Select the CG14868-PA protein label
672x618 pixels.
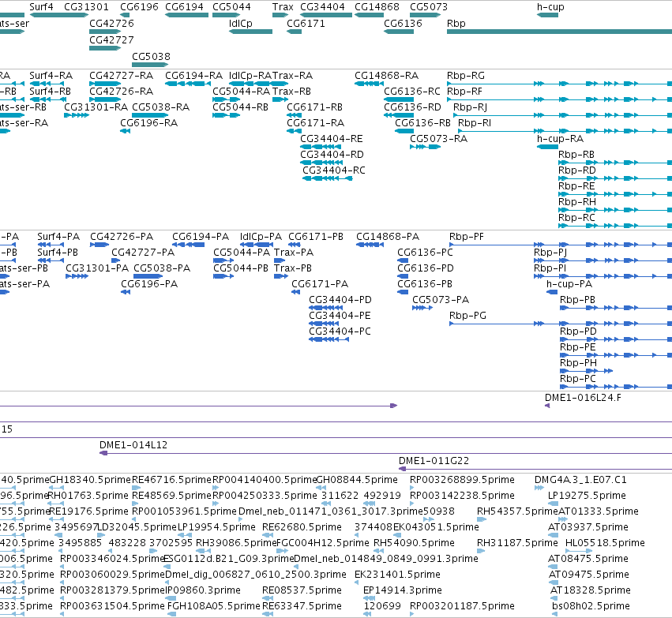pyautogui.click(x=388, y=237)
